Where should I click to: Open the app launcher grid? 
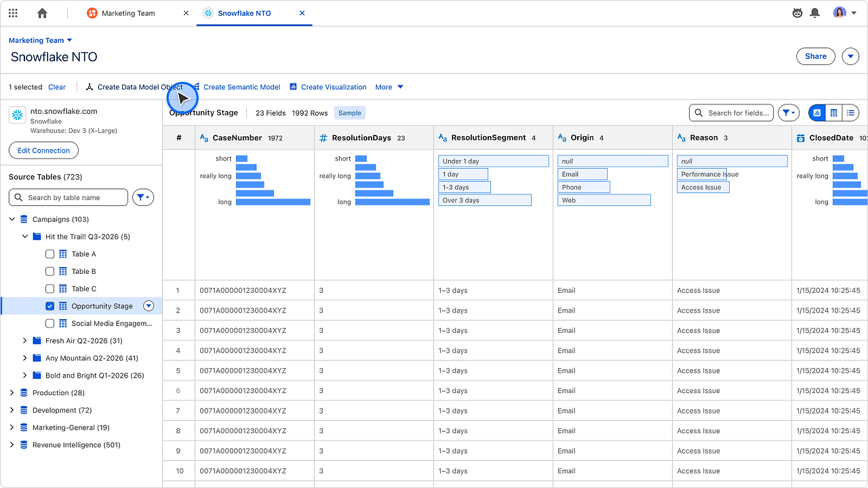13,13
